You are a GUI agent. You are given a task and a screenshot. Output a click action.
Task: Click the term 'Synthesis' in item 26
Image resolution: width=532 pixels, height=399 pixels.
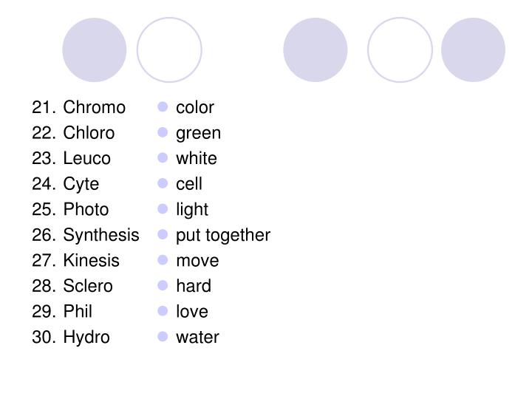point(101,235)
